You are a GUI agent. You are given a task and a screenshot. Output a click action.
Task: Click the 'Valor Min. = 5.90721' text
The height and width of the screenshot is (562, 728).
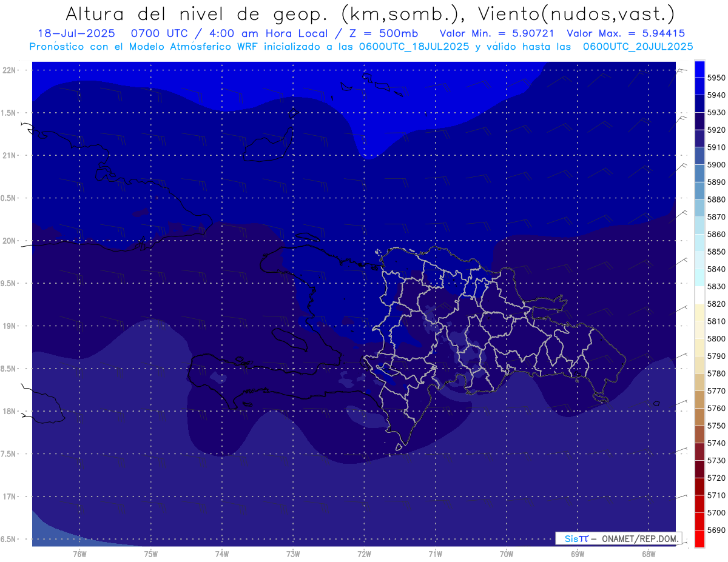496,33
